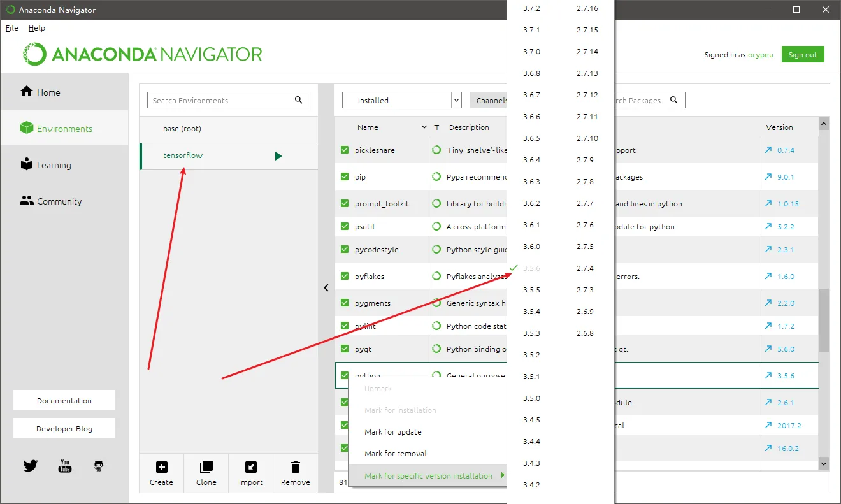Click upgrade arrow beside version 9.0.1
Viewport: 841px width, 504px height.
(x=768, y=177)
